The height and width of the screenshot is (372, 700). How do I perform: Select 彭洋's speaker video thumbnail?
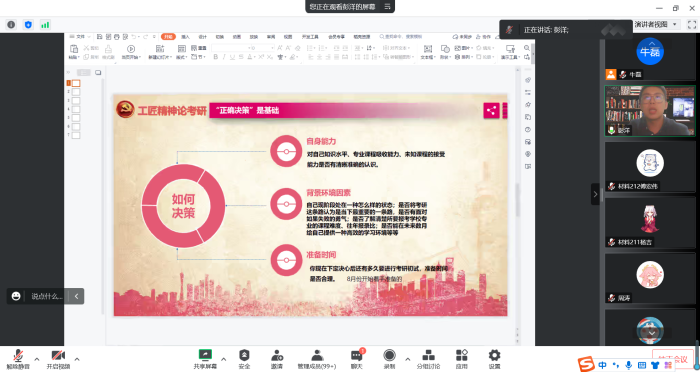click(650, 111)
